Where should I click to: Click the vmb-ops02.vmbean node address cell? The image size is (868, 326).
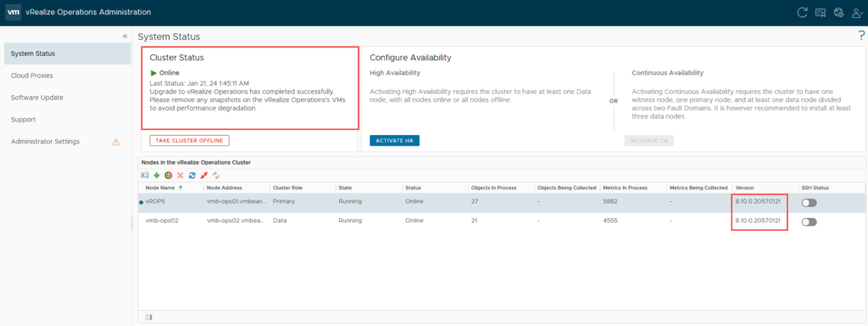(x=236, y=221)
